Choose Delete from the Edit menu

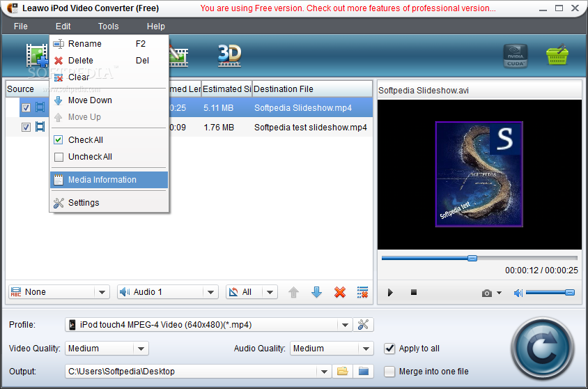(x=109, y=61)
